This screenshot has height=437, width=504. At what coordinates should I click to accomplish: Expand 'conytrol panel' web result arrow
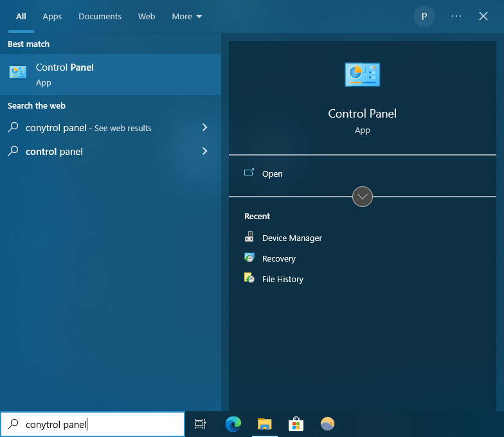pyautogui.click(x=204, y=128)
